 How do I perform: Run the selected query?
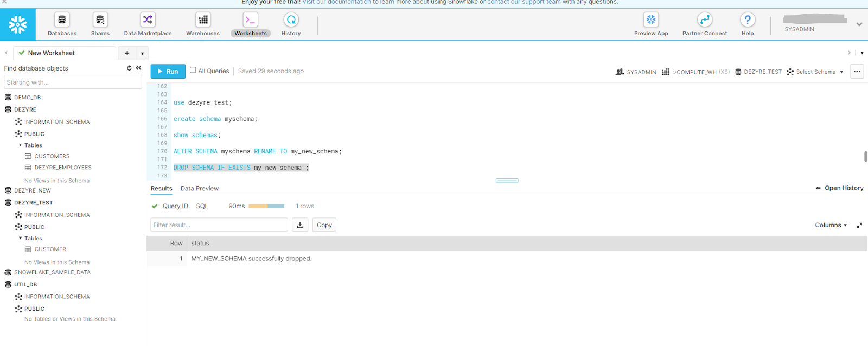point(168,72)
